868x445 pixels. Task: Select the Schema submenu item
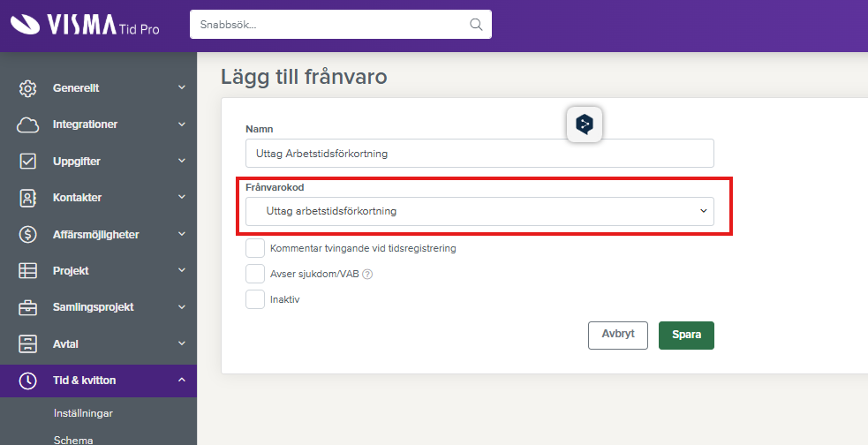[72, 439]
